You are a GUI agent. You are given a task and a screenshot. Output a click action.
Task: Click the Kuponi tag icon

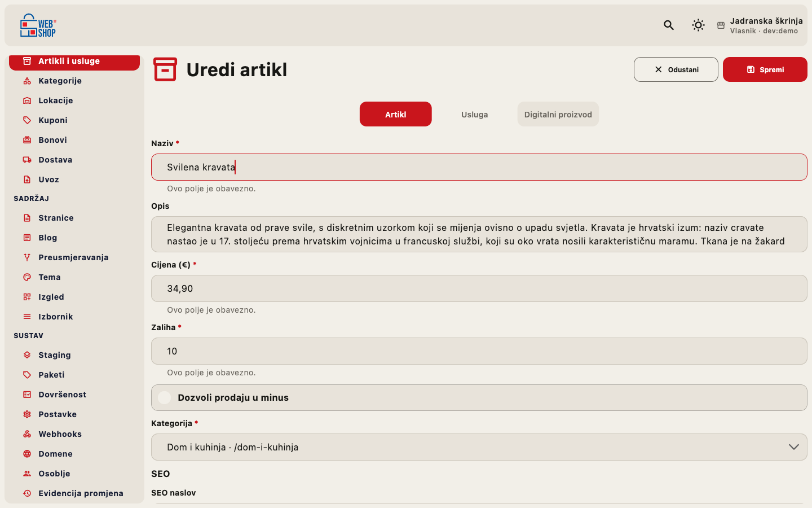pos(27,120)
